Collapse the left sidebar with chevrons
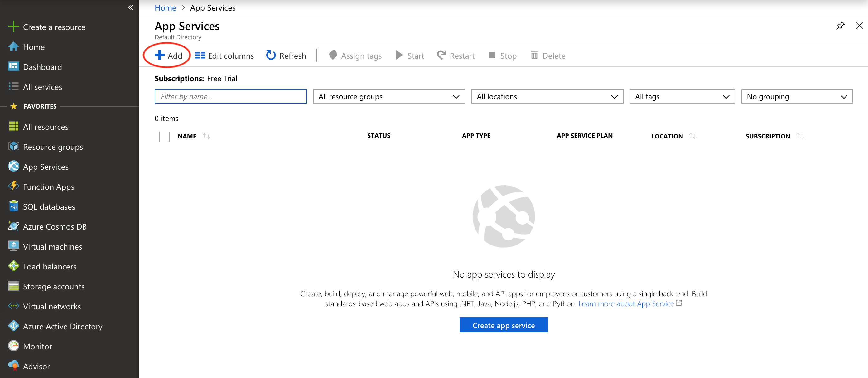Image resolution: width=868 pixels, height=378 pixels. (x=130, y=7)
